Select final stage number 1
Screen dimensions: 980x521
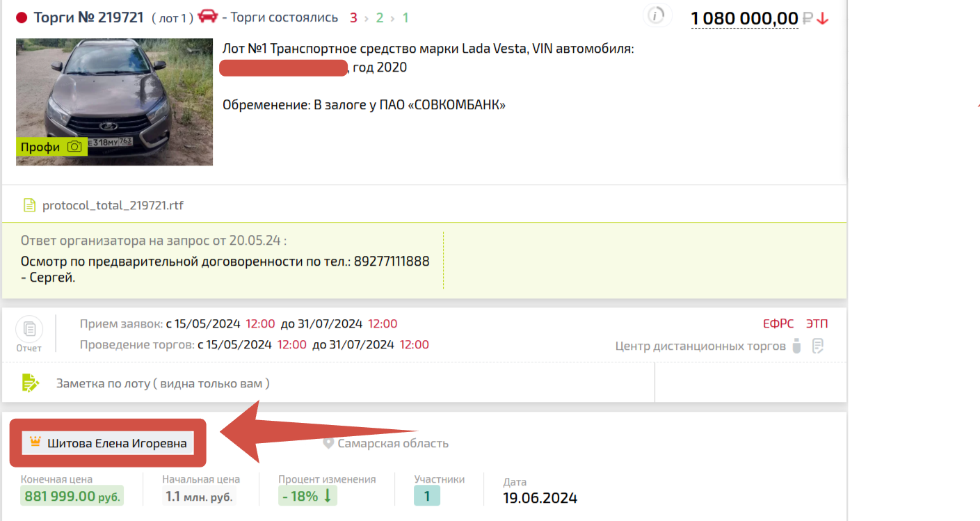(405, 18)
